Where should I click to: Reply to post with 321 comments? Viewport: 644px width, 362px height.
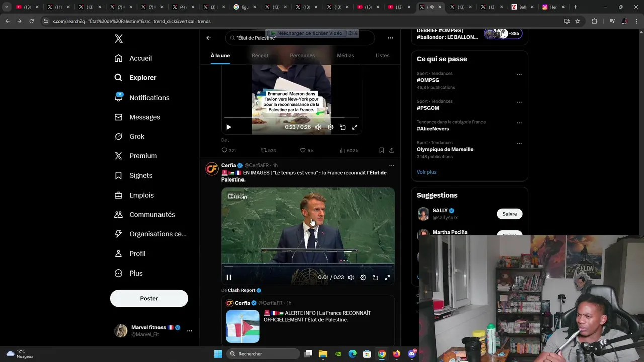(229, 150)
